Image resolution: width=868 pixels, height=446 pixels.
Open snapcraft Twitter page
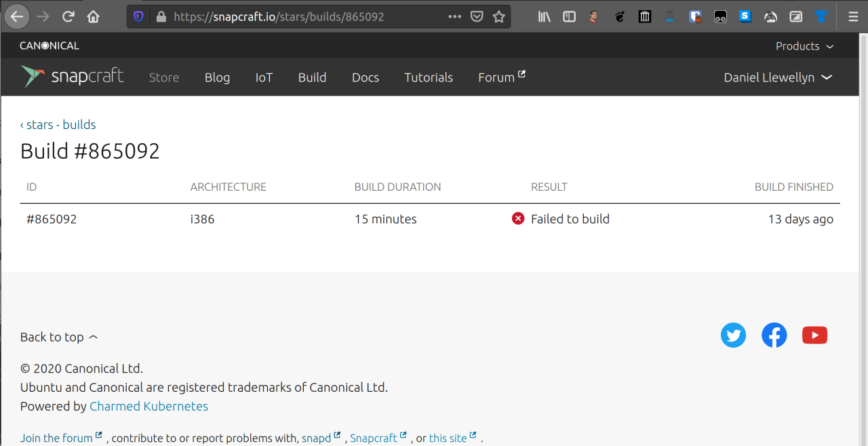(x=733, y=335)
